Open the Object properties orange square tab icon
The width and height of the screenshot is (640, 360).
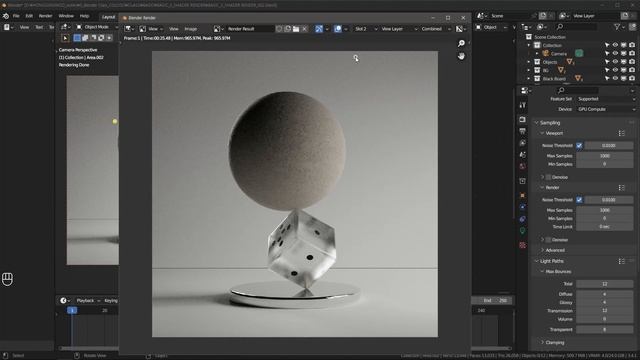point(523,196)
